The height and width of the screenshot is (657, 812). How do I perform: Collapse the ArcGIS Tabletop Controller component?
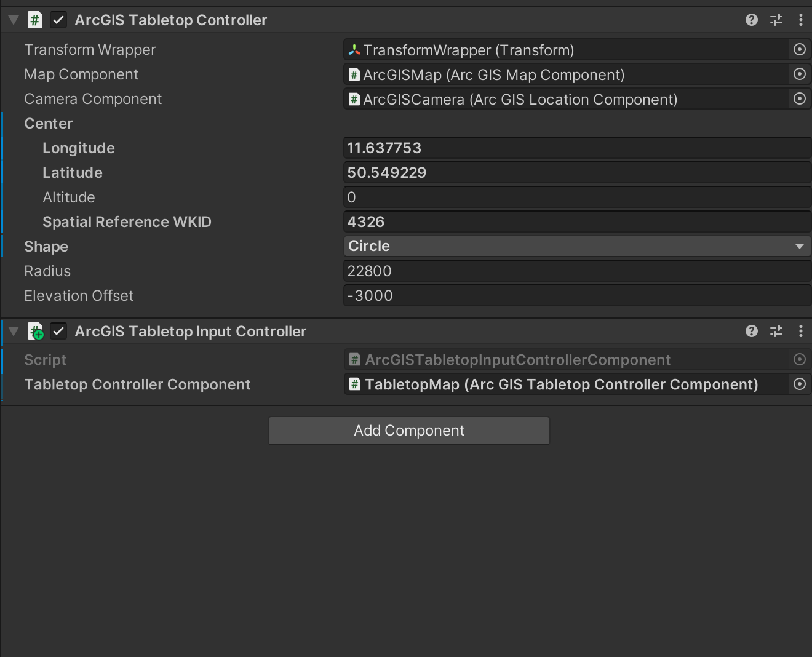click(14, 20)
